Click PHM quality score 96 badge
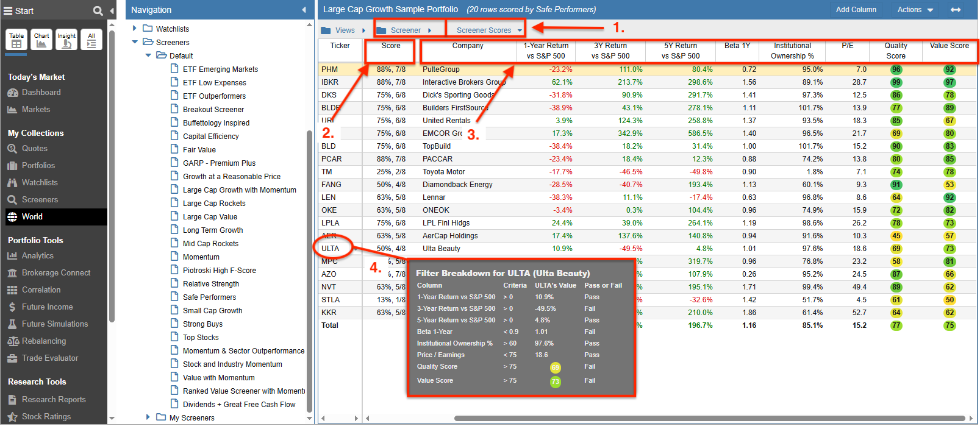This screenshot has height=426, width=980. pyautogui.click(x=896, y=69)
